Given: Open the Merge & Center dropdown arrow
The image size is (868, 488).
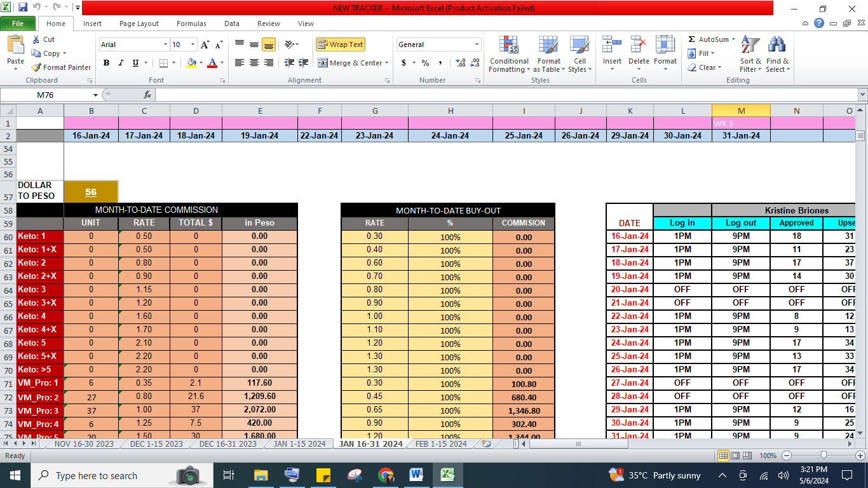Looking at the screenshot, I should (388, 63).
